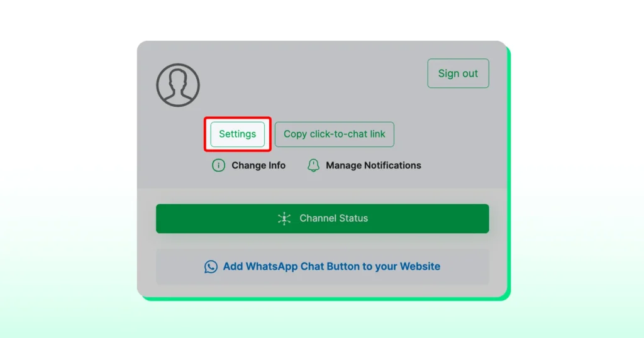Click the bell icon beside Manage Notifications
The width and height of the screenshot is (644, 338).
[x=313, y=165]
